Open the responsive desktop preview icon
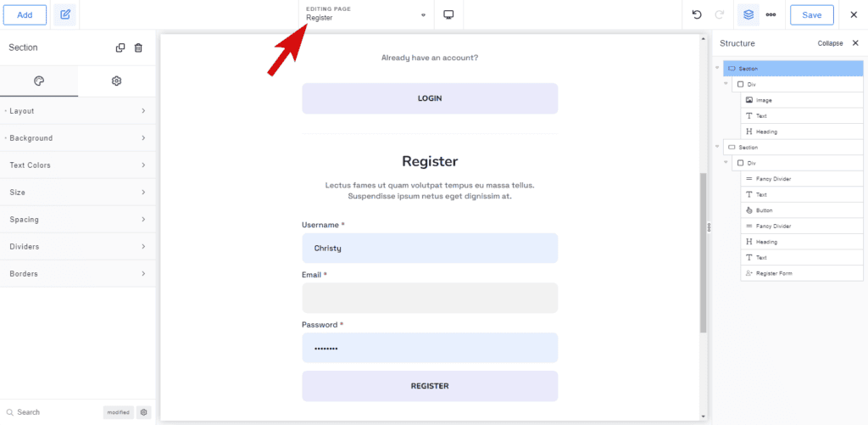Viewport: 868px width, 425px height. (449, 14)
